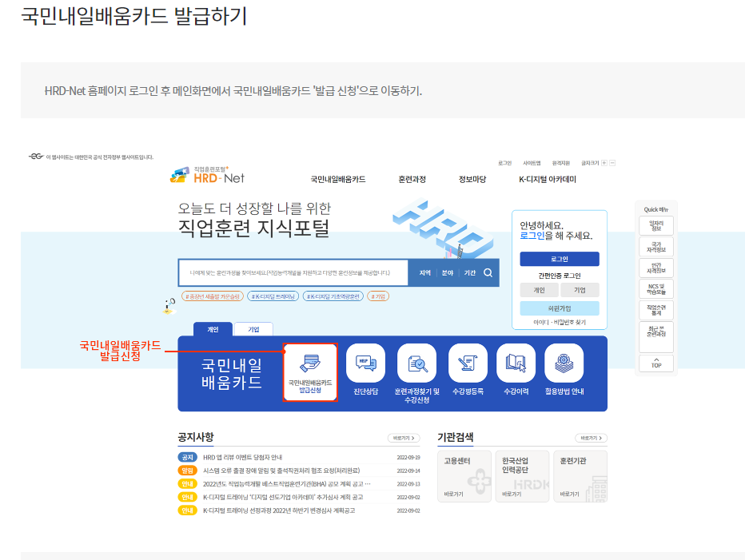The image size is (745, 560).
Task: Open the 분야 search filter
Action: pos(448,272)
